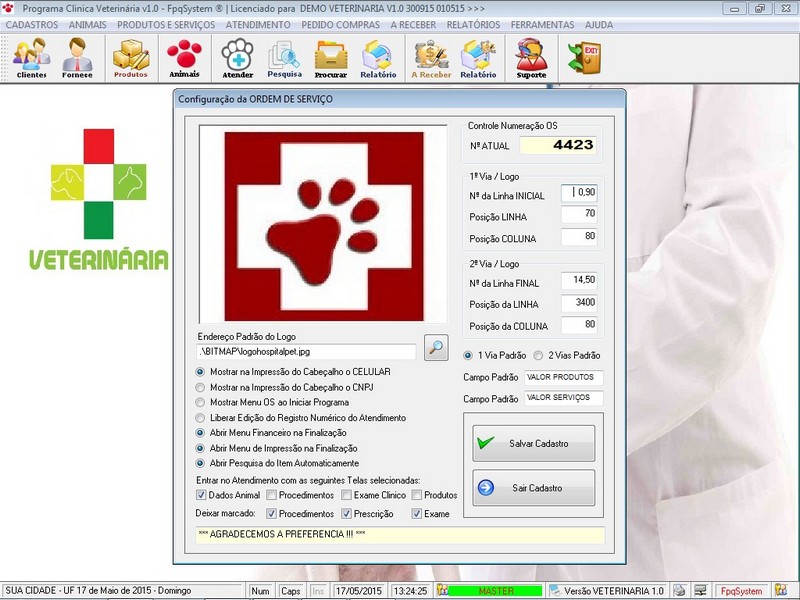Open the A Receber money icon
The width and height of the screenshot is (800, 600).
pyautogui.click(x=431, y=58)
